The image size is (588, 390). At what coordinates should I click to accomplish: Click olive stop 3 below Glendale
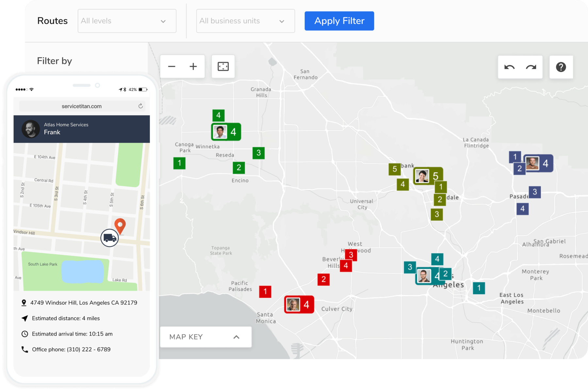pos(437,214)
